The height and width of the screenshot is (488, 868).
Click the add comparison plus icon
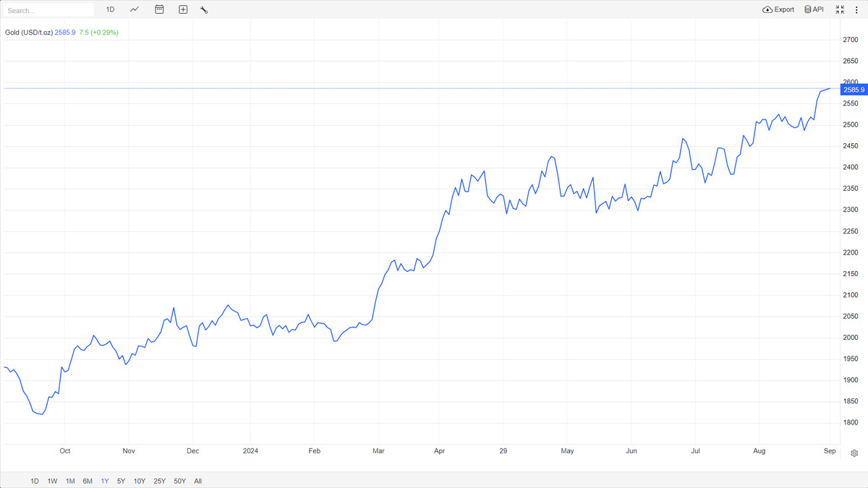coord(183,9)
